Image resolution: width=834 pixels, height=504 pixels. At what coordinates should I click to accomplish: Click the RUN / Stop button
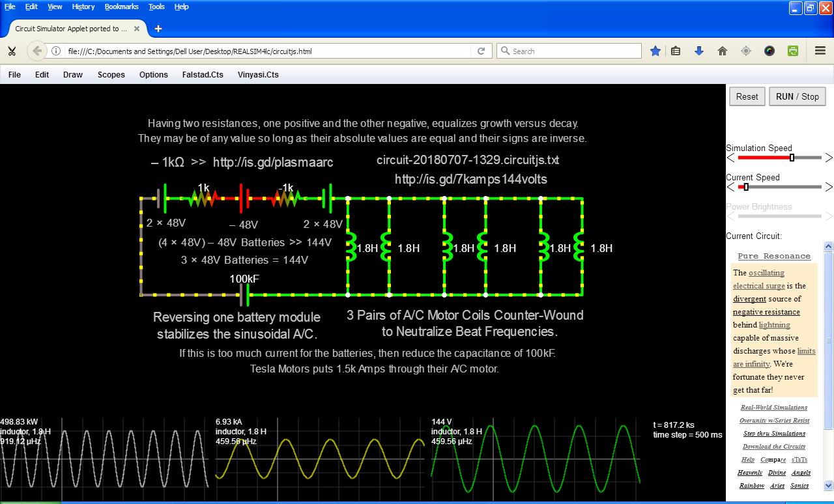(x=798, y=96)
